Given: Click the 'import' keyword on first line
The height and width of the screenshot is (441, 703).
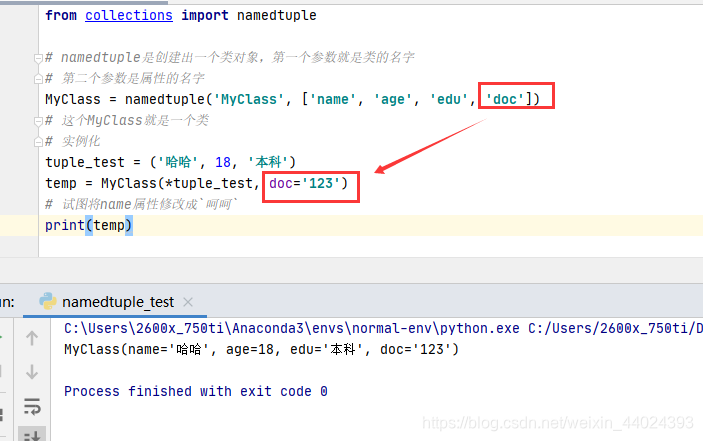Looking at the screenshot, I should pos(205,15).
